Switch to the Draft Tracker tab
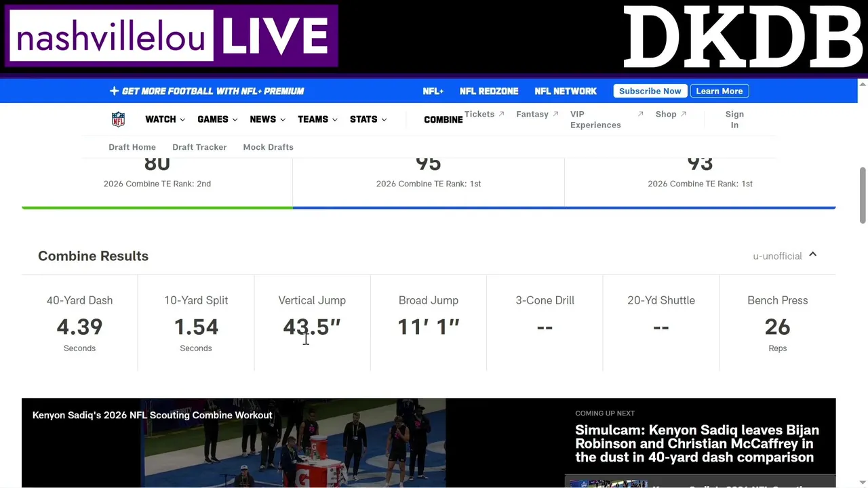The height and width of the screenshot is (488, 868). tap(199, 147)
